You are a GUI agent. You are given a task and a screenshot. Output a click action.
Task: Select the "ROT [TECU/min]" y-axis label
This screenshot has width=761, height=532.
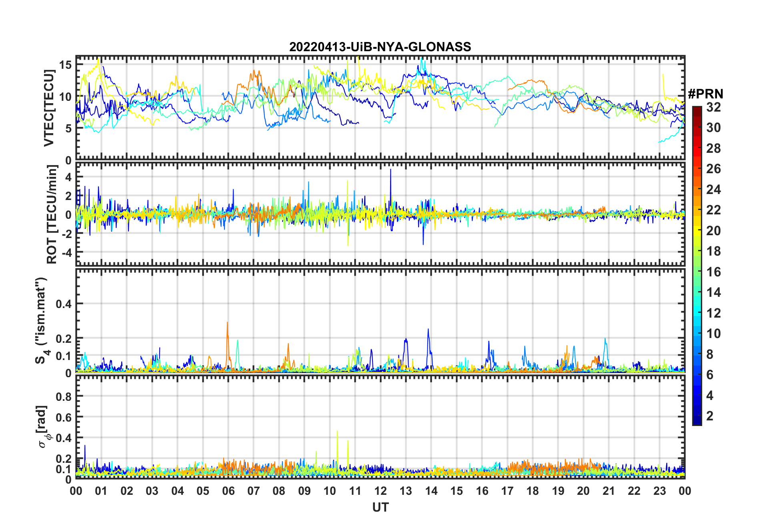pyautogui.click(x=52, y=214)
